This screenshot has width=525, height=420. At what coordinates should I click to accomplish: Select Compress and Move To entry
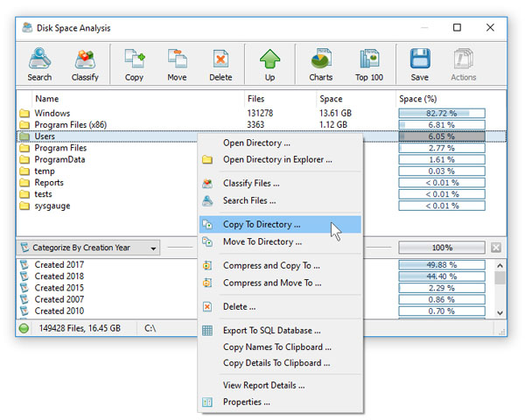pos(280,283)
